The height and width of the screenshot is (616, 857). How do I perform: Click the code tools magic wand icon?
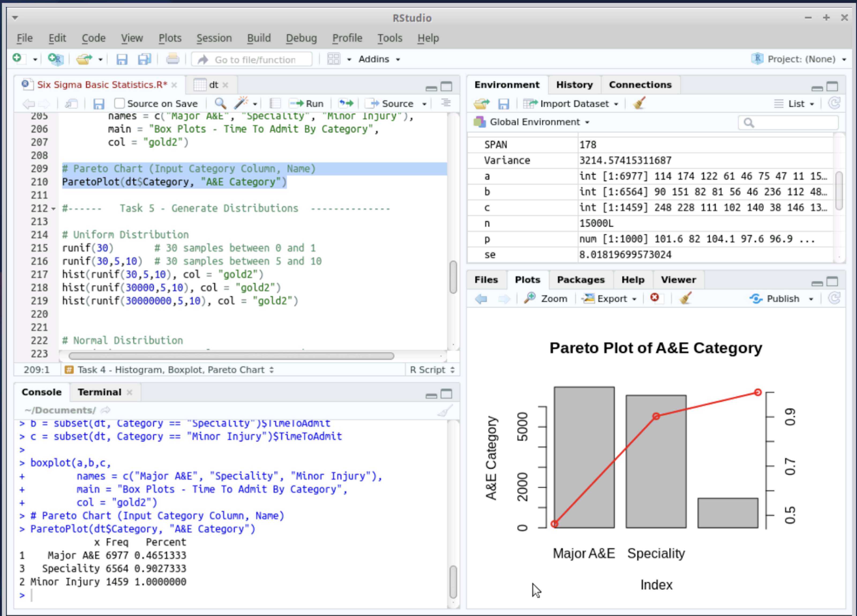[241, 103]
